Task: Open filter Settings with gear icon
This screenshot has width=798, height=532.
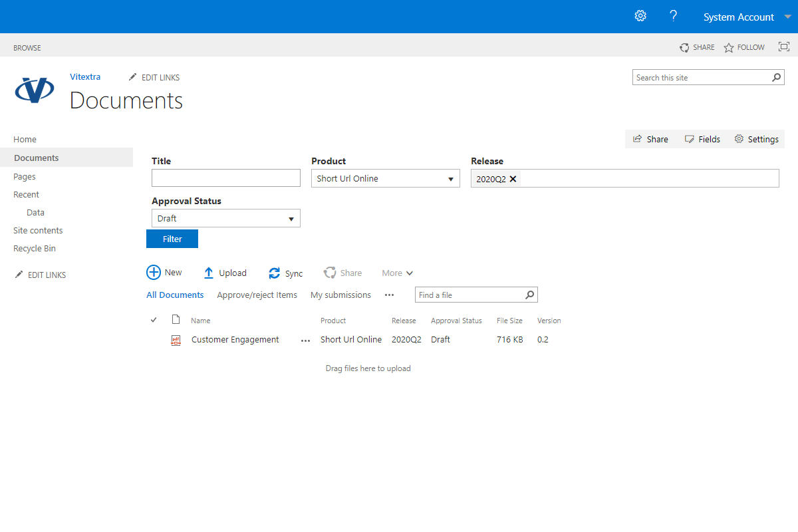Action: click(757, 139)
